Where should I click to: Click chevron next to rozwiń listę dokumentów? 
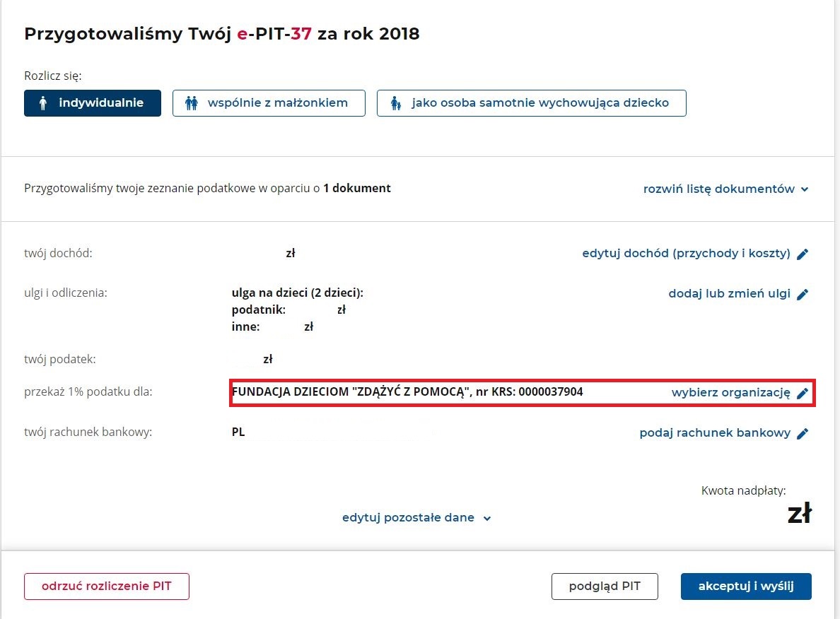805,189
